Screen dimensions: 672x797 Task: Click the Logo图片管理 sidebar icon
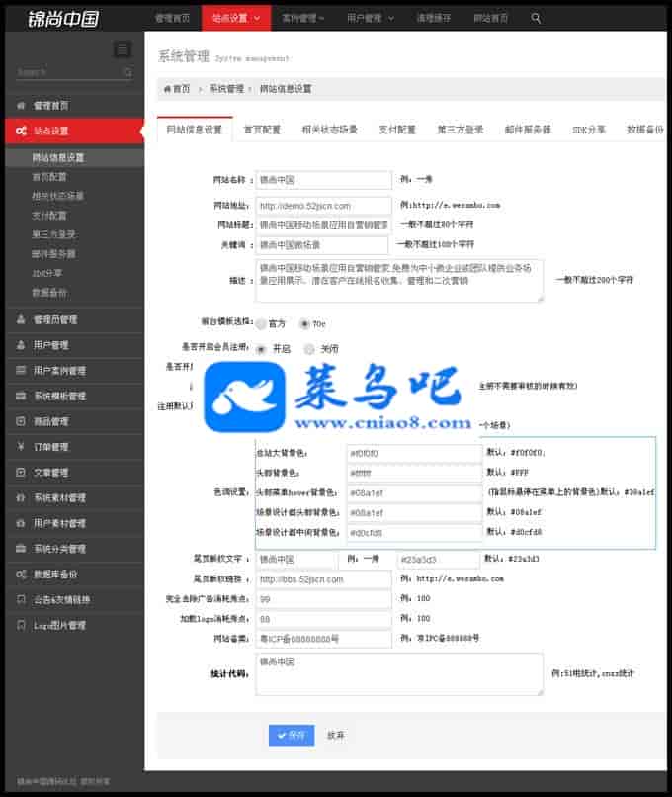coord(21,625)
